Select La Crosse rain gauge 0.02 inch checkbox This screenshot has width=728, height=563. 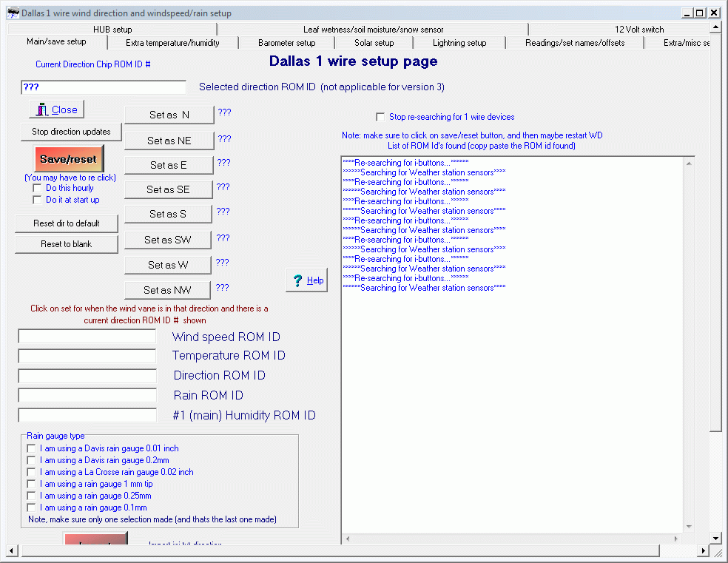tap(31, 472)
